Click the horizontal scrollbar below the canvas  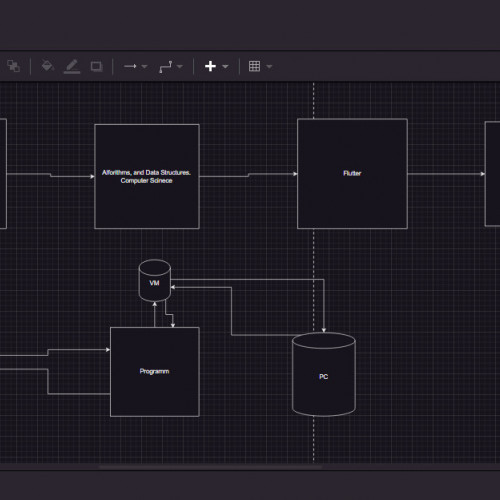click(x=210, y=467)
